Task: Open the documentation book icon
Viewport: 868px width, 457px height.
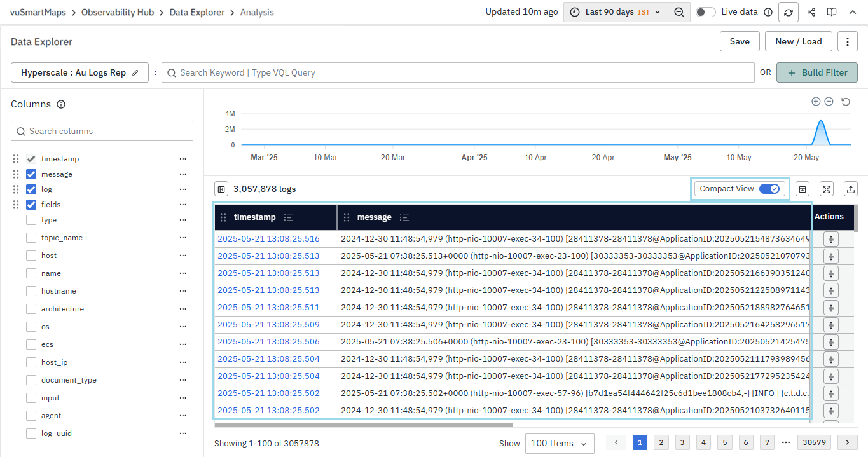Action: click(831, 12)
